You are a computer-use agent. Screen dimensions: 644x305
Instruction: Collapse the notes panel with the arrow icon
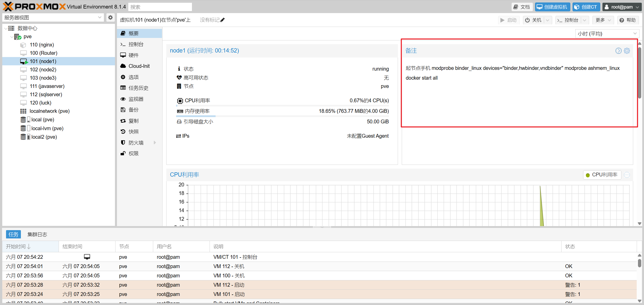(x=618, y=51)
